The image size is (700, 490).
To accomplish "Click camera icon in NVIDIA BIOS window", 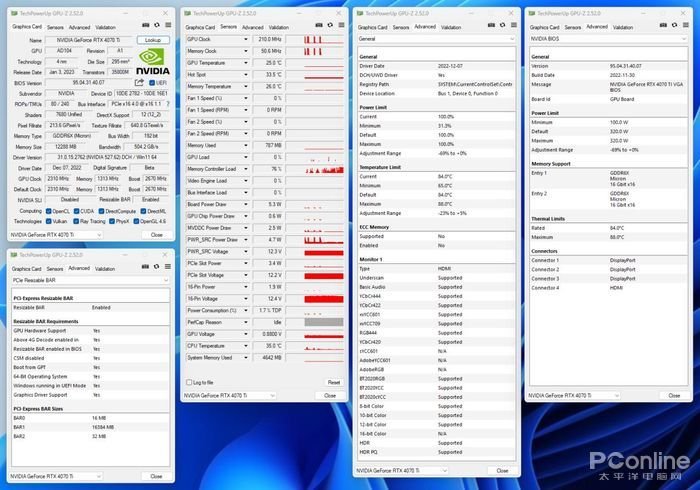I will [x=663, y=25].
